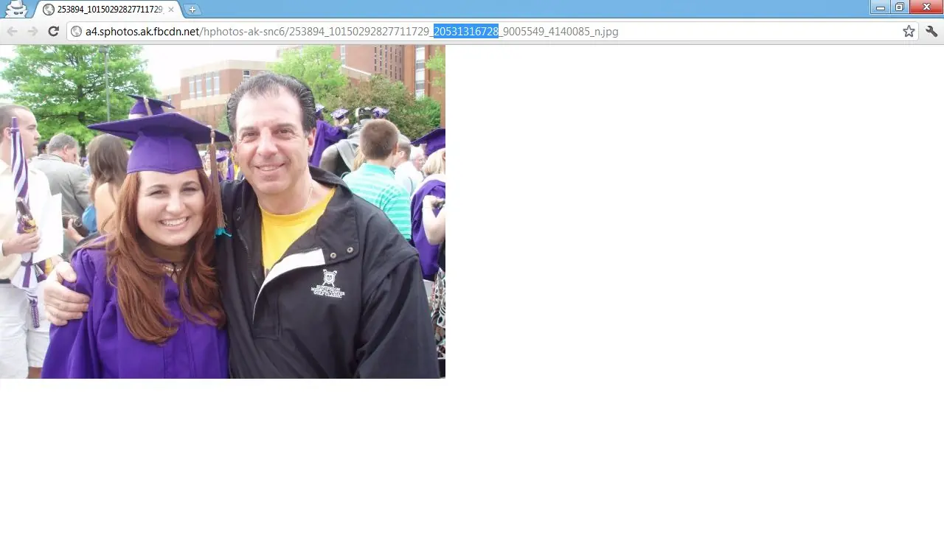Screen dimensions: 944x560
Task: Restore down the browser window
Action: (x=899, y=7)
